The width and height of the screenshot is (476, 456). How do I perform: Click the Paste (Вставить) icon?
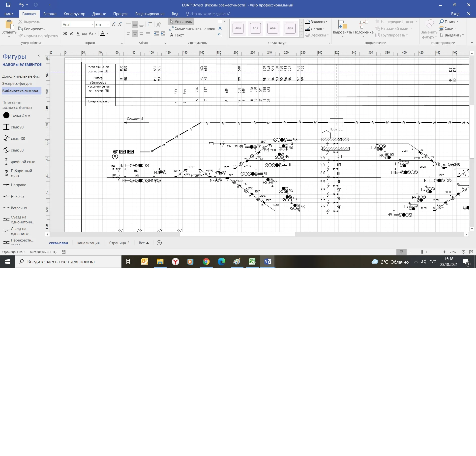pos(9,25)
